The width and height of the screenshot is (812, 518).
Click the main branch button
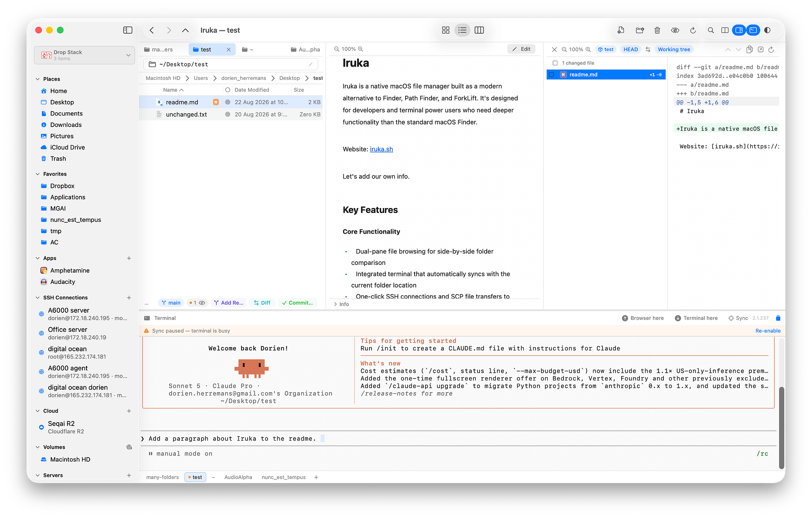point(171,303)
